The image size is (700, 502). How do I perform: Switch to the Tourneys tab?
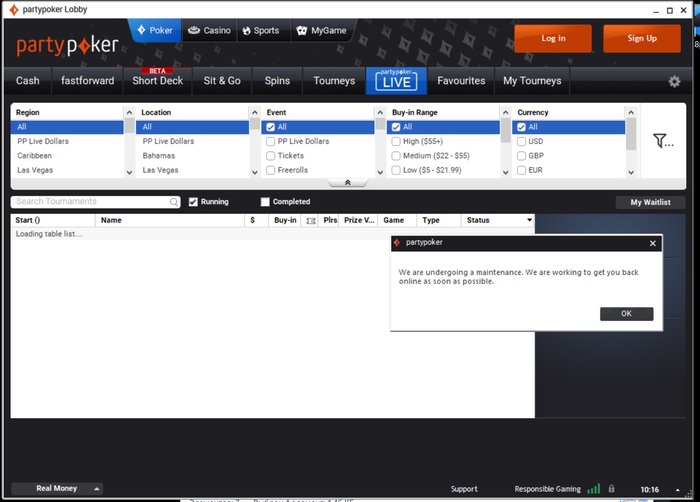click(x=334, y=81)
